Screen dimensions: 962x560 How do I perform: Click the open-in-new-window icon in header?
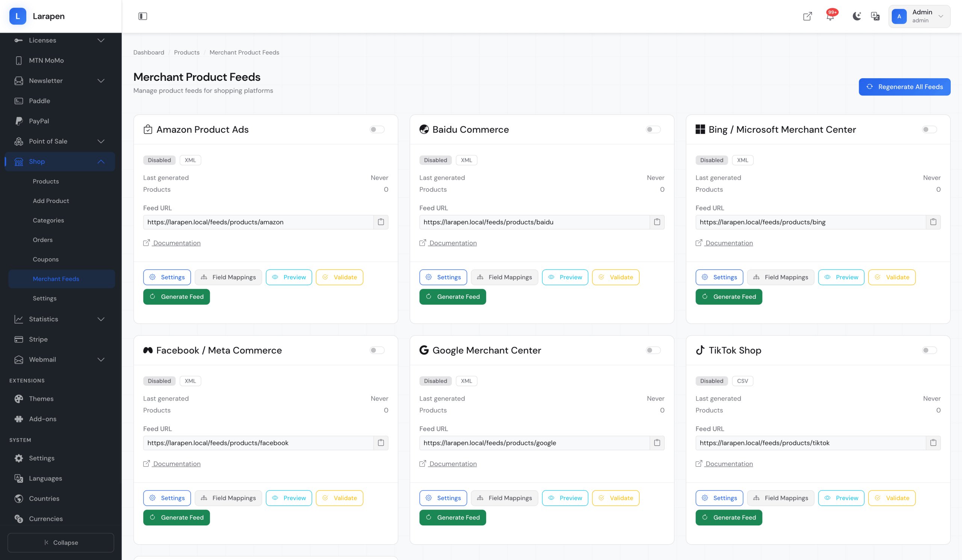coord(807,16)
